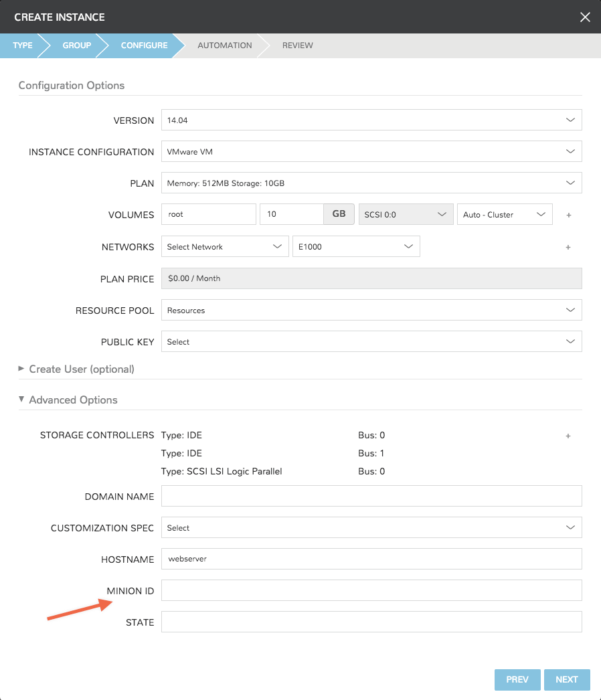This screenshot has height=700, width=601.
Task: Click the Next button
Action: click(566, 679)
